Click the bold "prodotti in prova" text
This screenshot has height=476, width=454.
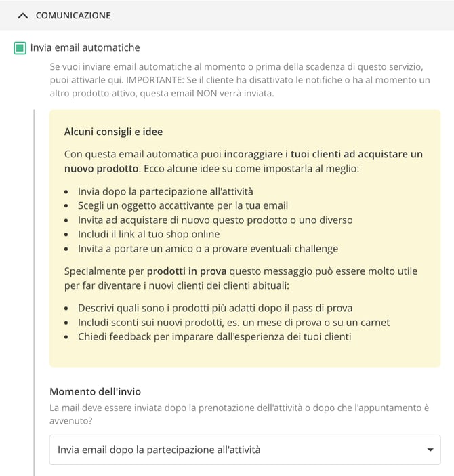coord(186,271)
